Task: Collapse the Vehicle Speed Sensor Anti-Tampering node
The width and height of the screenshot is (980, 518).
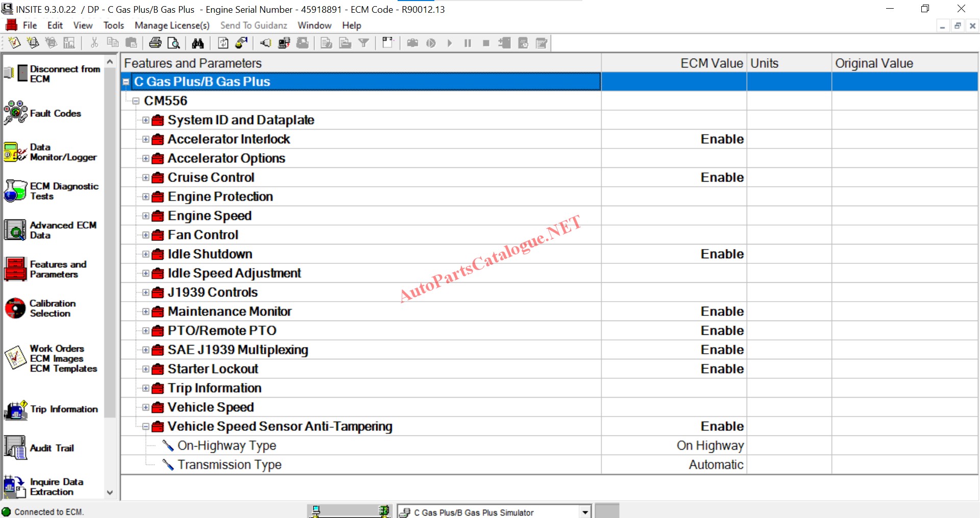Action: (x=146, y=427)
